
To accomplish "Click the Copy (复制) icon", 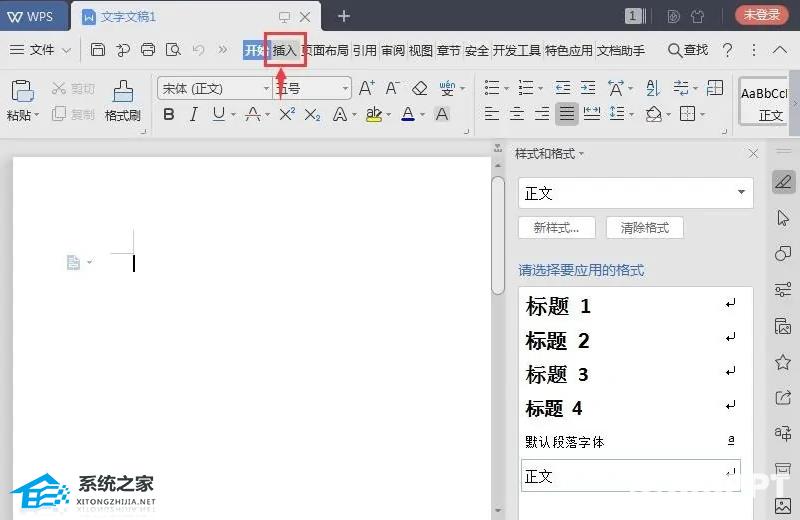I will (59, 113).
